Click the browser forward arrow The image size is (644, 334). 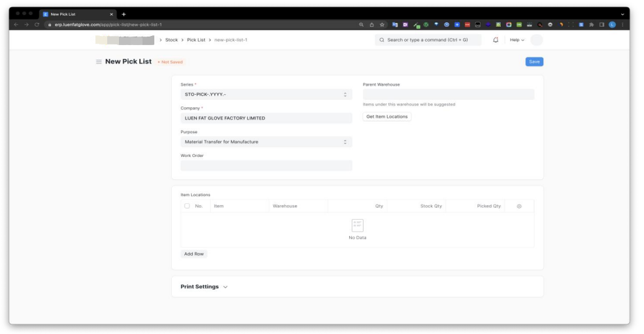tap(26, 25)
